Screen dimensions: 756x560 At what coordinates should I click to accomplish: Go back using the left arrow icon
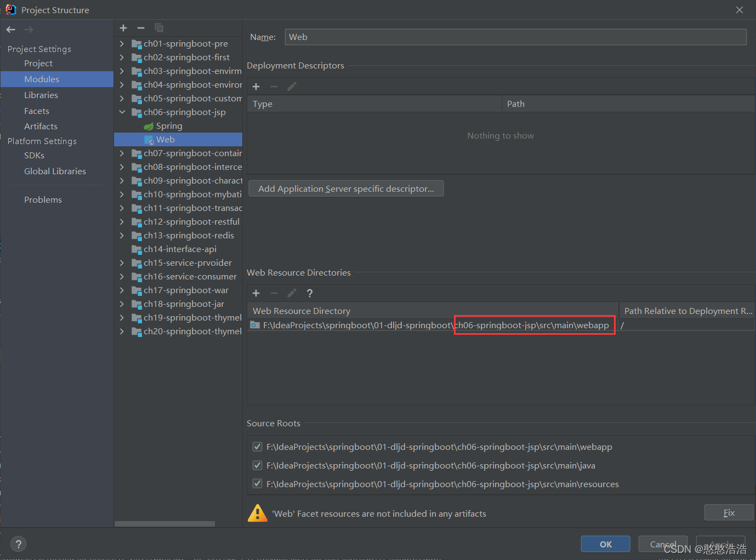click(x=11, y=30)
